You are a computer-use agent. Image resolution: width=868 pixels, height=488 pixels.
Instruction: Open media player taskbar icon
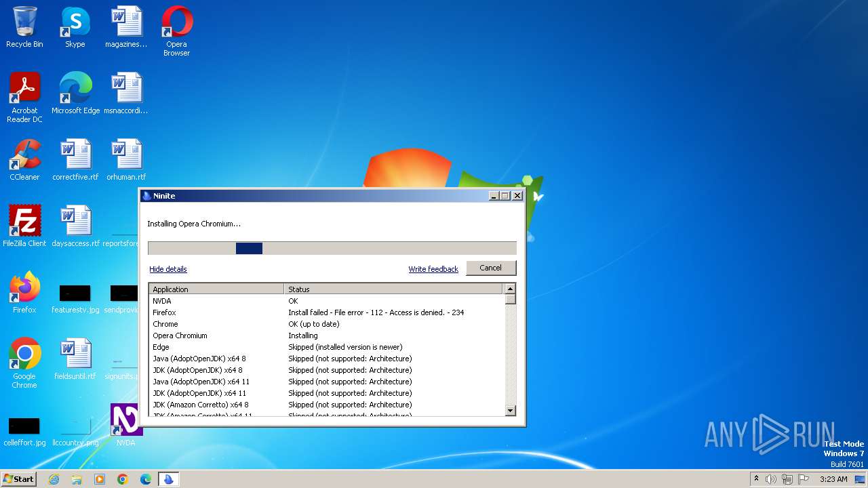click(x=100, y=479)
